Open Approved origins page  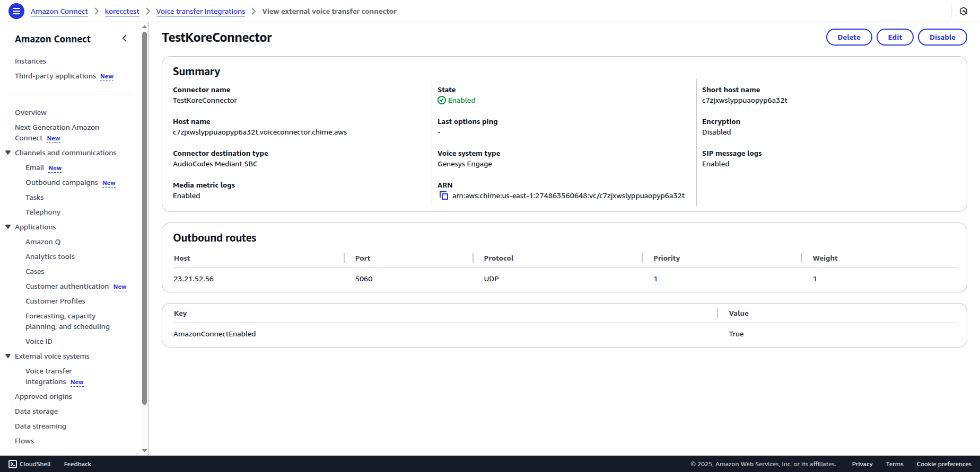coord(43,397)
